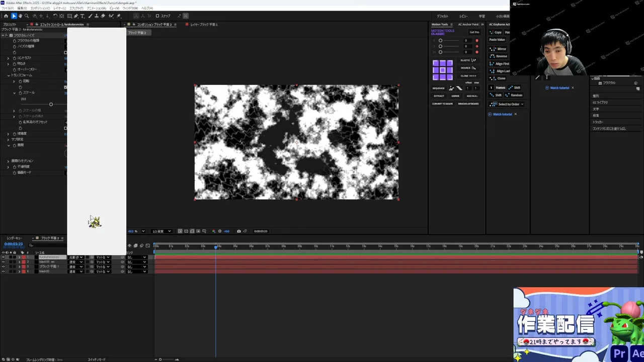Open the ウィンドウ(W) menu
Screen dimensions: 644x362
click(130, 8)
